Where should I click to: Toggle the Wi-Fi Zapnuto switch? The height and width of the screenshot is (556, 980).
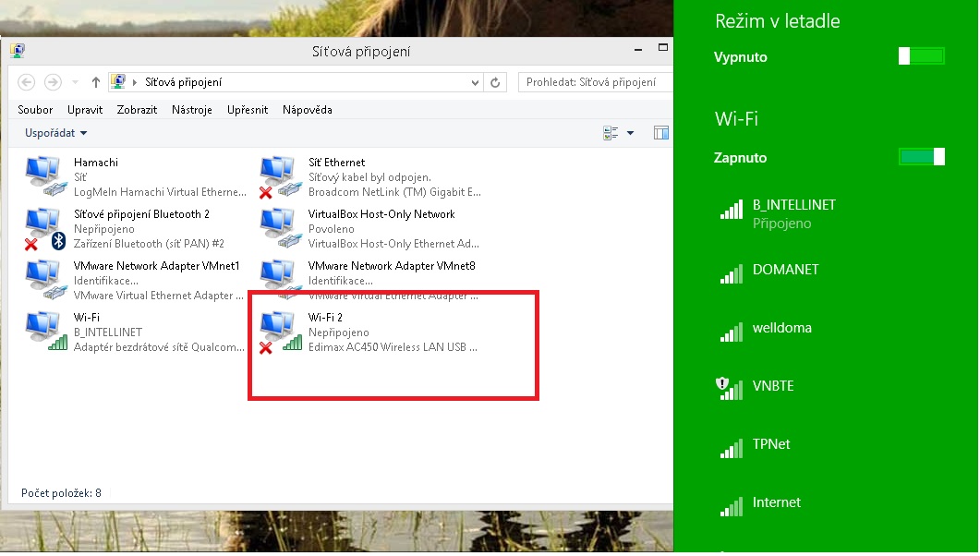pyautogui.click(x=921, y=157)
